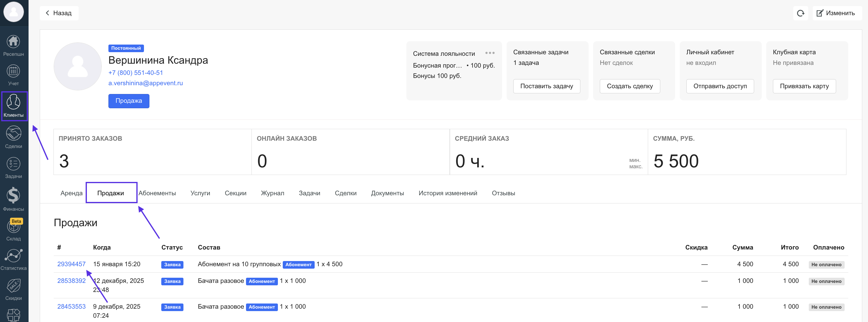Open Задачи list icon in sidebar
The height and width of the screenshot is (322, 868).
[x=13, y=168]
